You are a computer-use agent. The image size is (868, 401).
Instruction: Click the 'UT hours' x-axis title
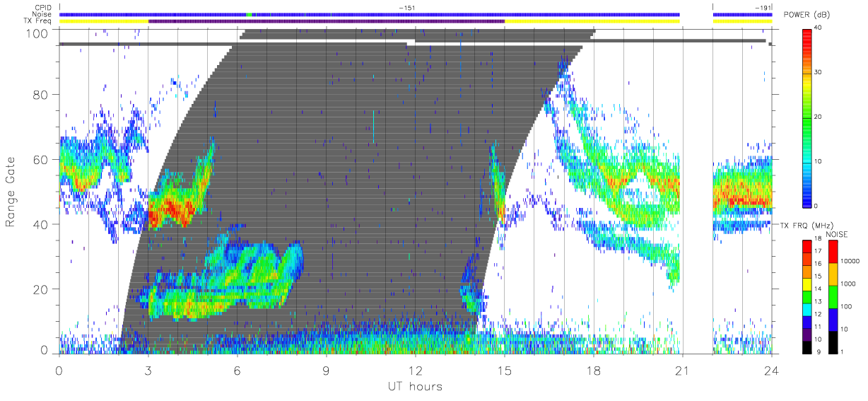[x=414, y=386]
